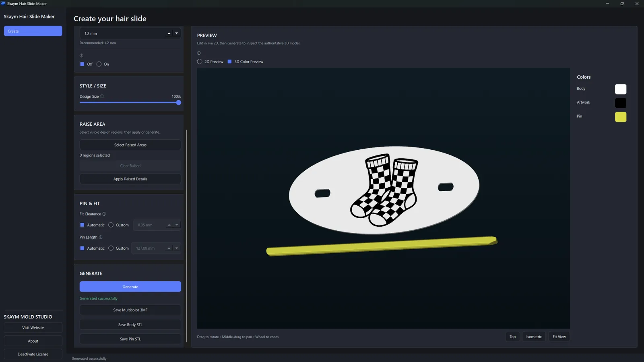
Task: Decrease the fit clearance 0.35 mm value
Action: pyautogui.click(x=177, y=225)
